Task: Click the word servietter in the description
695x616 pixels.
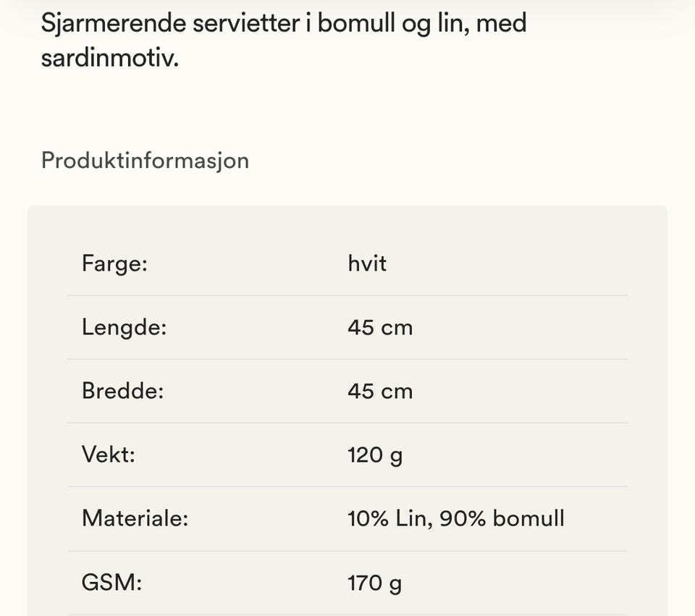Action: [246, 23]
